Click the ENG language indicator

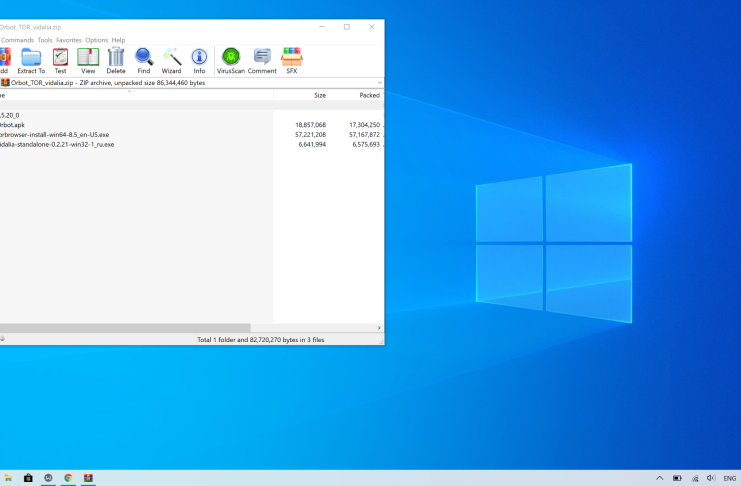[x=730, y=478]
